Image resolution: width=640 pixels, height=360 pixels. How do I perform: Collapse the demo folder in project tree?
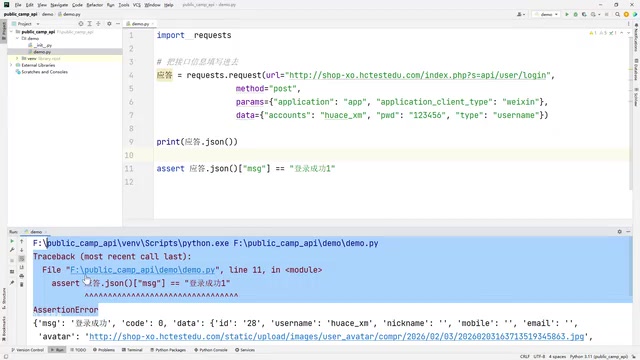point(17,38)
